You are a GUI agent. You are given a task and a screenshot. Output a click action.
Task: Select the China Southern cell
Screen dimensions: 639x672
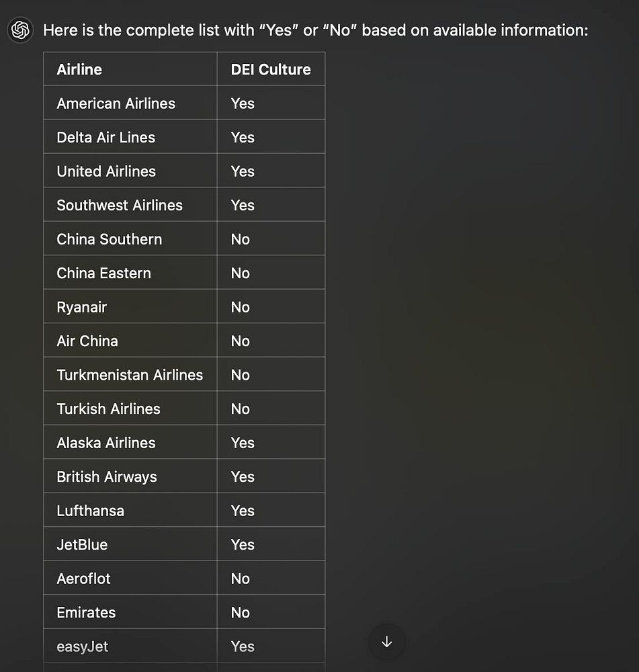109,239
